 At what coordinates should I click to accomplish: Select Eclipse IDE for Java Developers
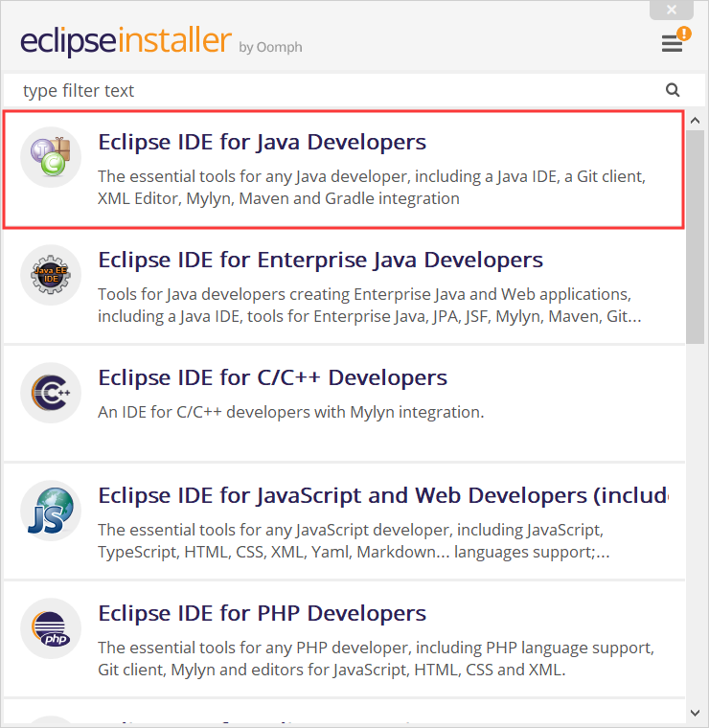[344, 170]
